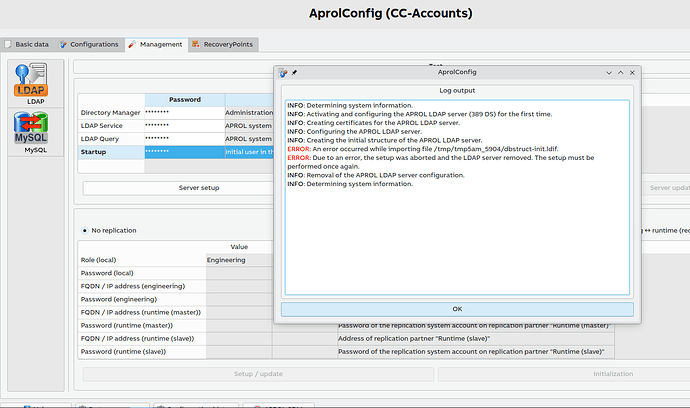Click the LDAP Service row label
The image size is (690, 408).
(x=111, y=126)
